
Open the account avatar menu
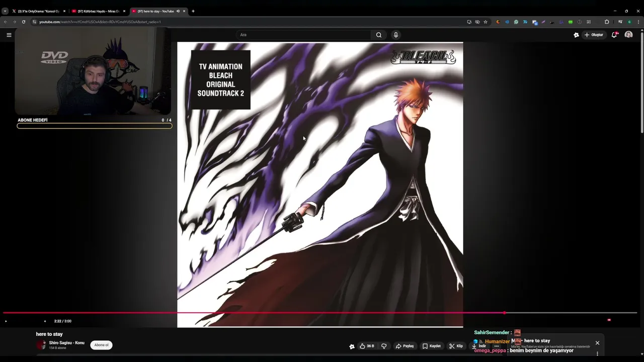pyautogui.click(x=628, y=35)
